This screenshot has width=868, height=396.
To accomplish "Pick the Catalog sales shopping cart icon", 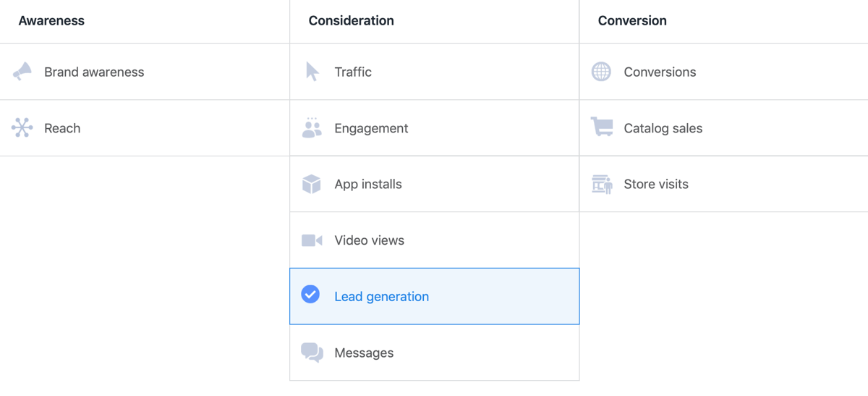I will 601,127.
